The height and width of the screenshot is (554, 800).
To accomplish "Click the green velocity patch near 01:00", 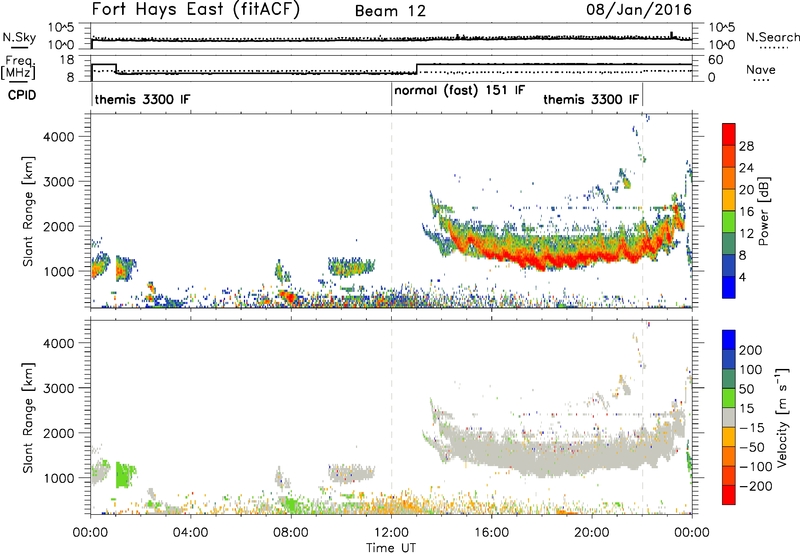I will tap(124, 474).
